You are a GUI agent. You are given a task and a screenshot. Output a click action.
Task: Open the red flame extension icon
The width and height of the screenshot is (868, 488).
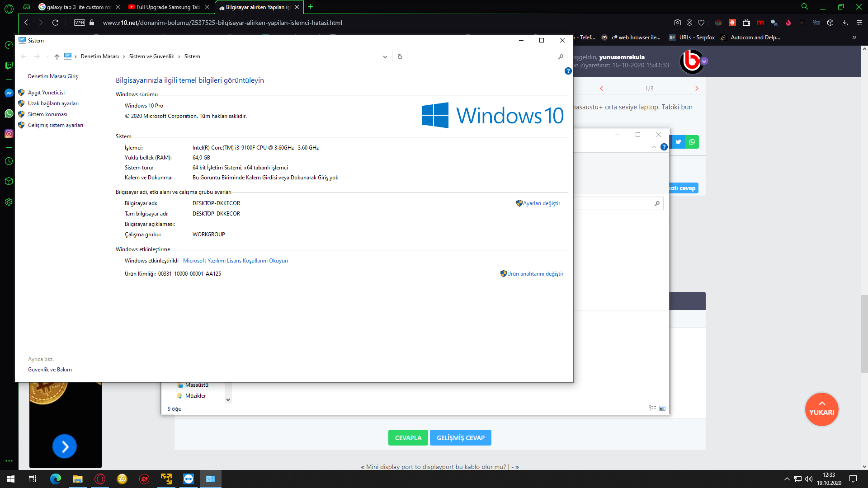pos(788,23)
